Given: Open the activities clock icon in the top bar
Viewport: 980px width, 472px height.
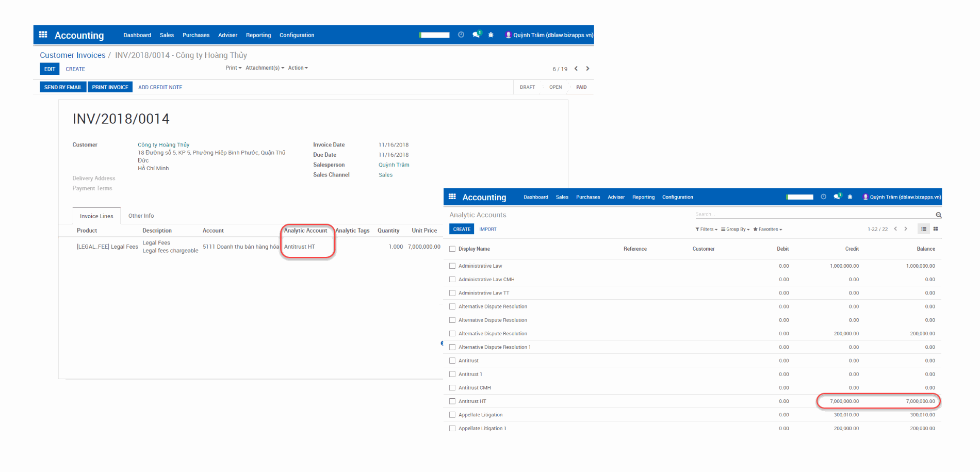Looking at the screenshot, I should pos(461,35).
